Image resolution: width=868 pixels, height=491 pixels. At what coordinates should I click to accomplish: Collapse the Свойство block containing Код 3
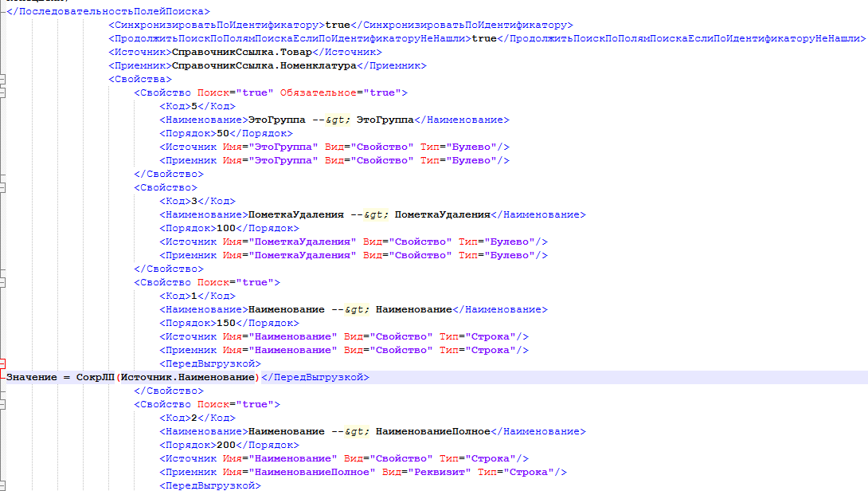[2, 187]
